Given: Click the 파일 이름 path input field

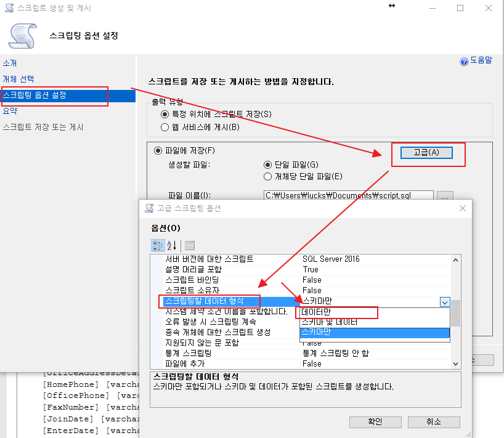Looking at the screenshot, I should tap(349, 195).
